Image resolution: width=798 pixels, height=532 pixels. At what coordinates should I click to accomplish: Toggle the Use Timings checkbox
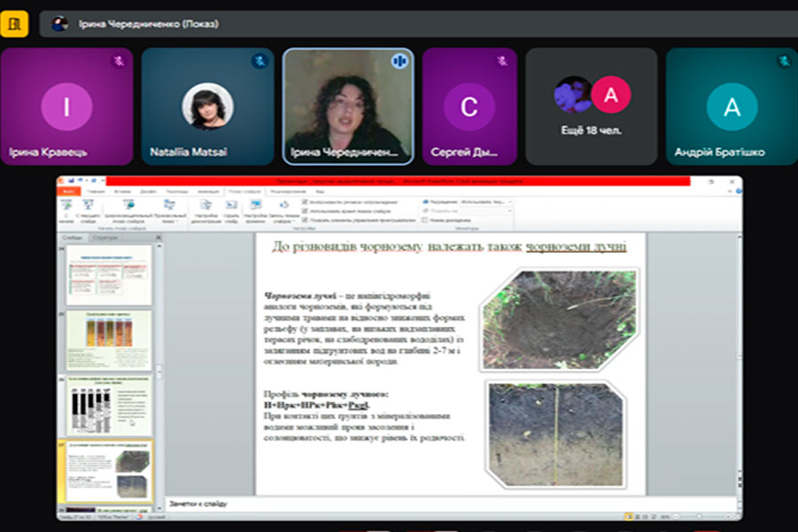tap(306, 210)
